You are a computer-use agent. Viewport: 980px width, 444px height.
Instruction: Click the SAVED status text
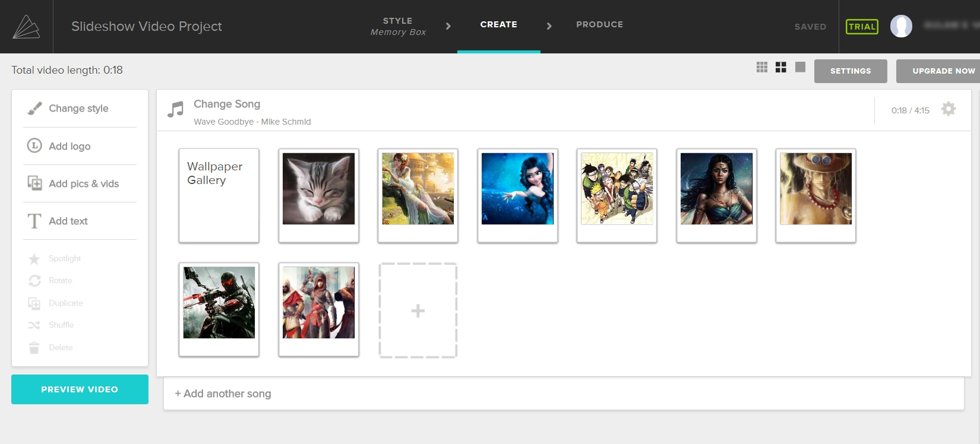pos(810,27)
